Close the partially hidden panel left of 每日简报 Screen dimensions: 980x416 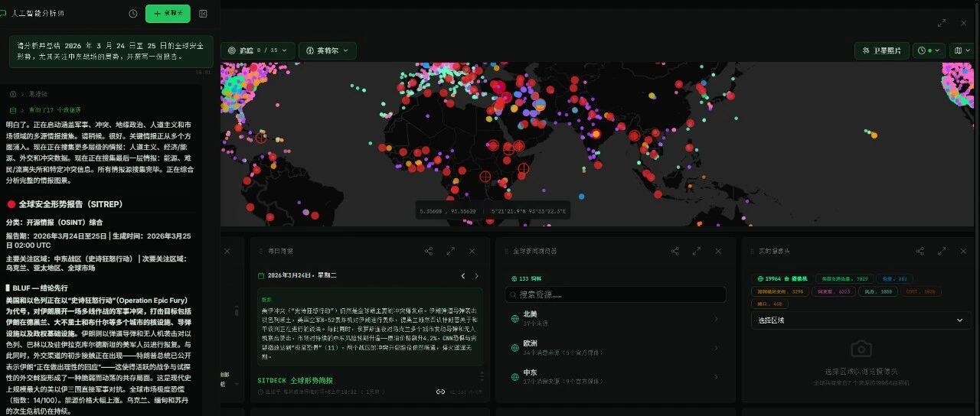click(227, 251)
